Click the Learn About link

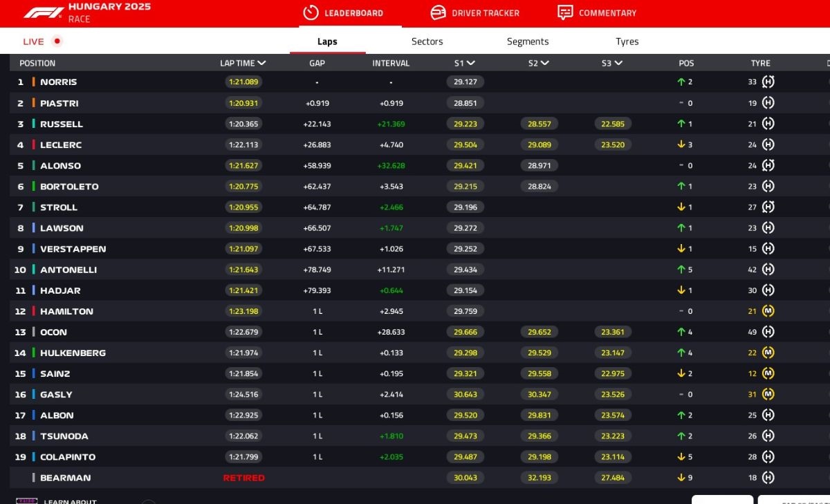(x=70, y=501)
